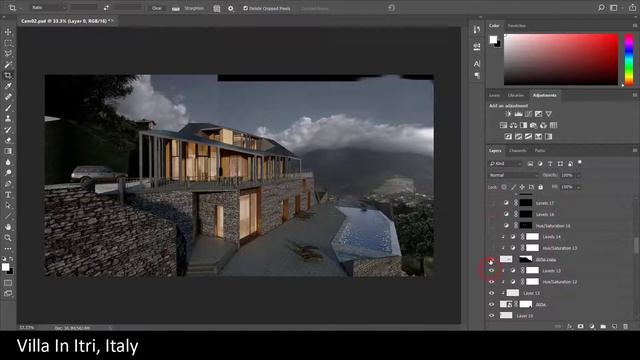Click the Layers panel scrollbar

pos(636,246)
